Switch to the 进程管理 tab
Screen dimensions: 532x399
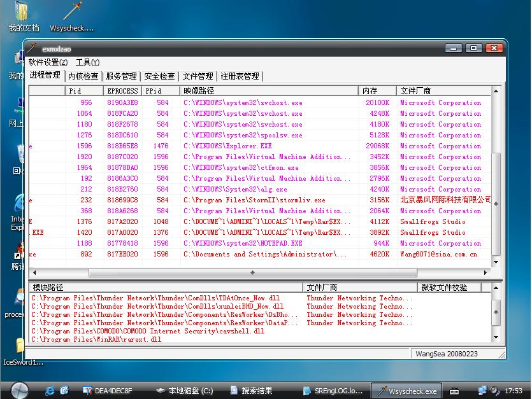pos(45,75)
